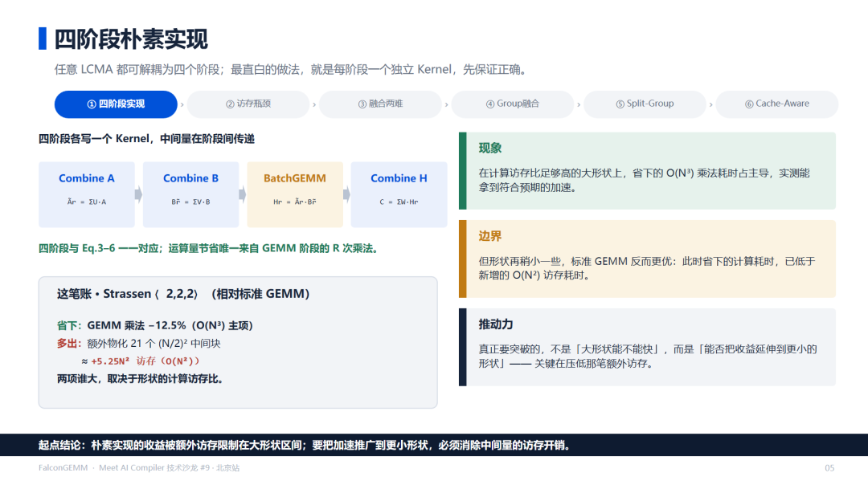Screen dimensions: 868x481
Task: Click the green note about Eq.3–6
Action: 210,248
